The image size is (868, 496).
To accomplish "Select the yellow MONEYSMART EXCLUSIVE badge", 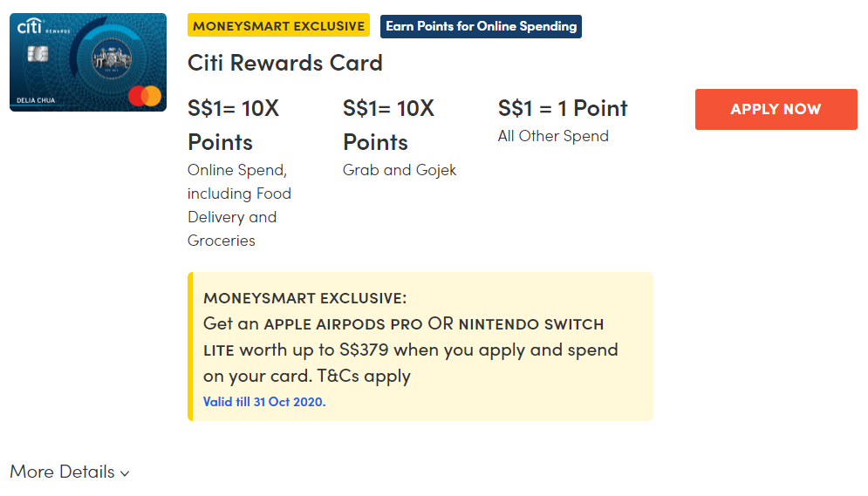I will click(278, 25).
